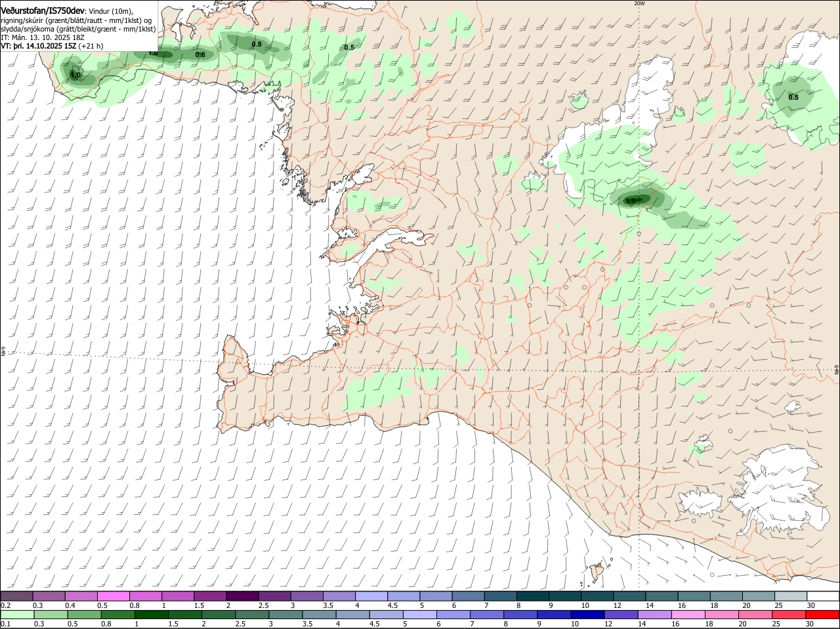
Task: Click the 1.1 precipitation maximum label
Action: click(631, 201)
